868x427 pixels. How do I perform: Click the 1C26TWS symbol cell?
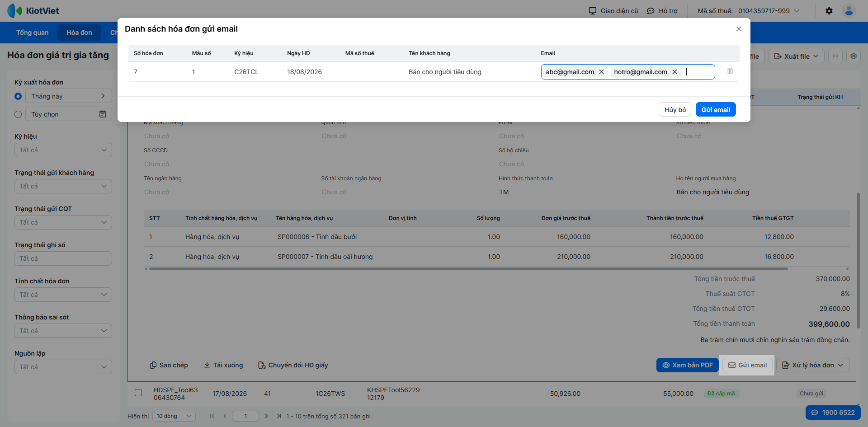click(330, 394)
